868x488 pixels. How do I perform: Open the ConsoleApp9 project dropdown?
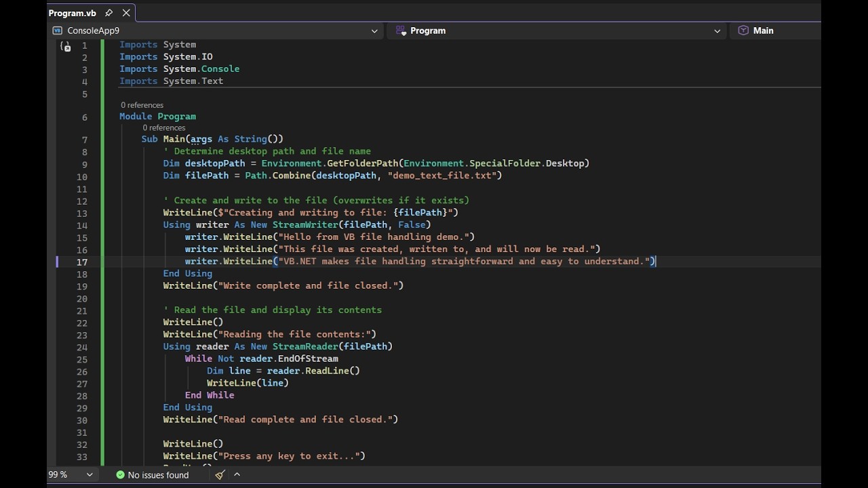(215, 30)
